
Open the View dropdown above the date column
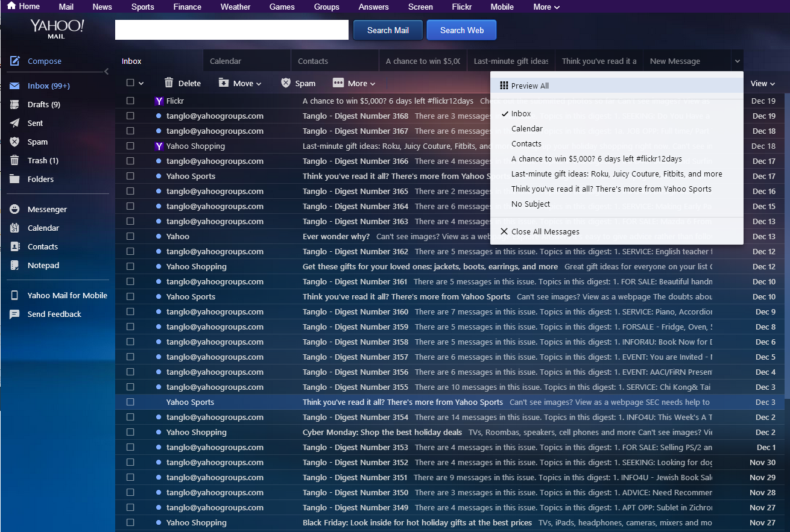(763, 83)
